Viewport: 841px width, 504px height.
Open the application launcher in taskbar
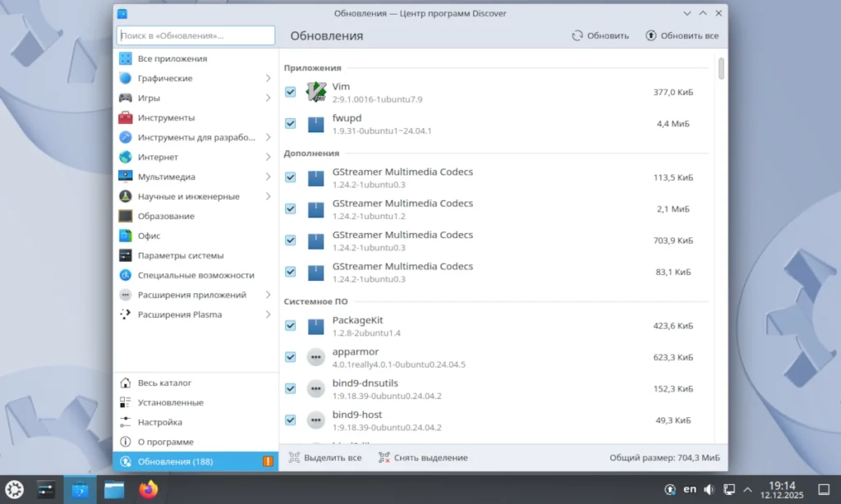pyautogui.click(x=14, y=489)
